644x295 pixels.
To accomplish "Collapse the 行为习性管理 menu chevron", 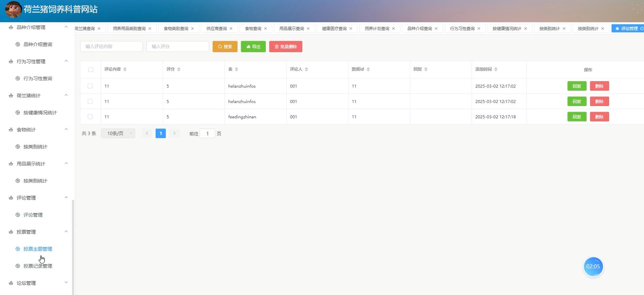I will 66,61.
